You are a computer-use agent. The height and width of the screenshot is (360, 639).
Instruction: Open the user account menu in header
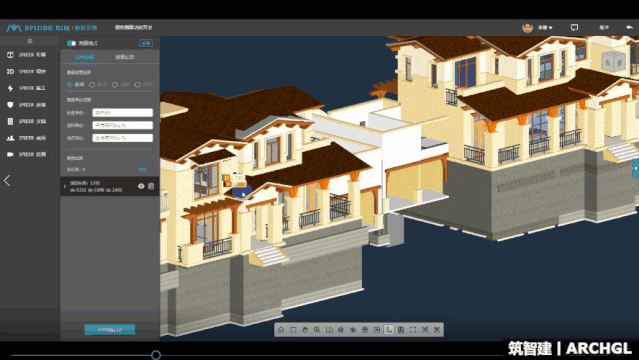click(x=537, y=27)
